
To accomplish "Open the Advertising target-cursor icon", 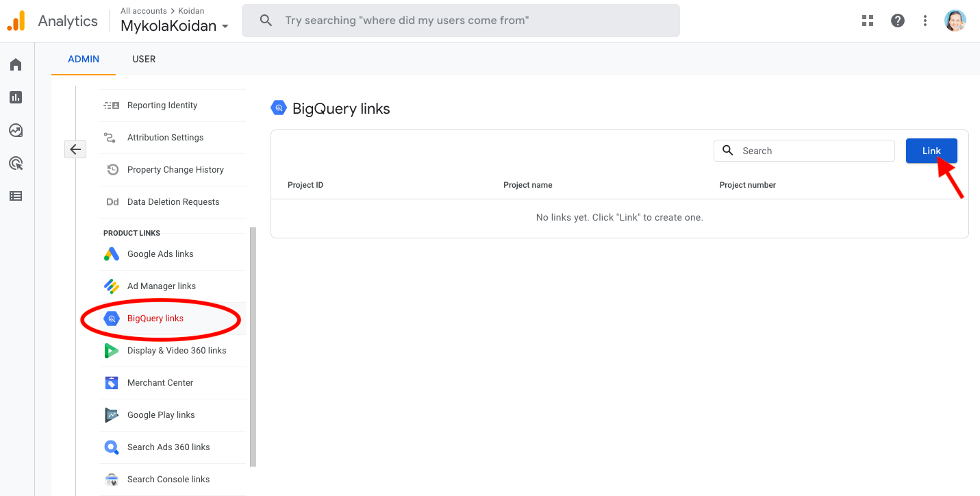I will click(x=16, y=163).
